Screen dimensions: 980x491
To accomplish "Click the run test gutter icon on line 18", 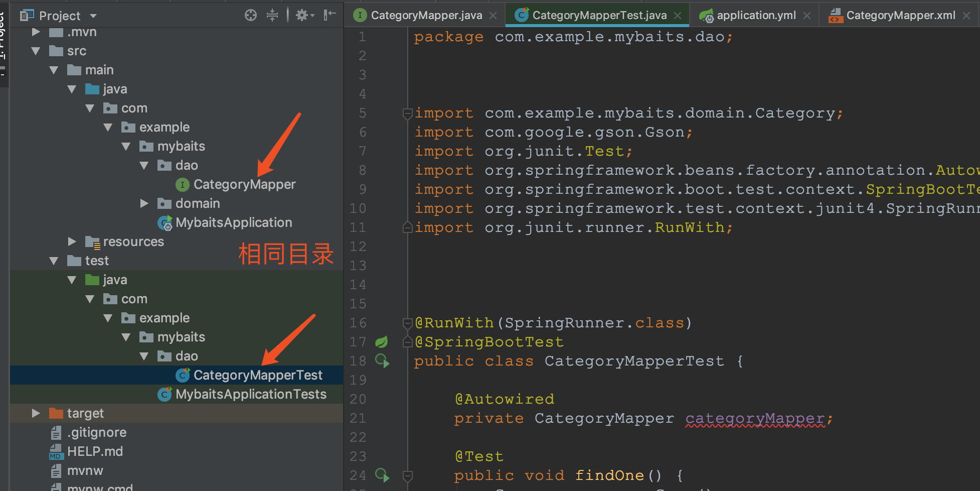I will [x=382, y=361].
